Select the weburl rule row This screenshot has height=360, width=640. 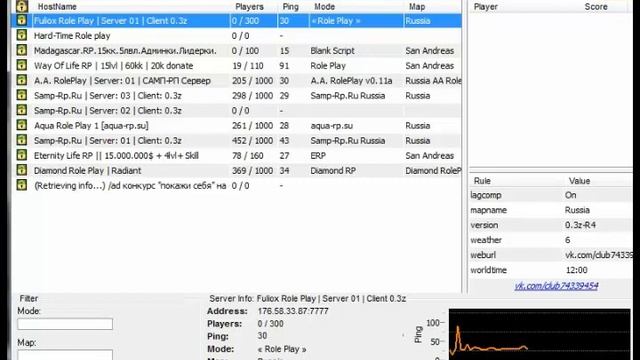click(x=551, y=255)
